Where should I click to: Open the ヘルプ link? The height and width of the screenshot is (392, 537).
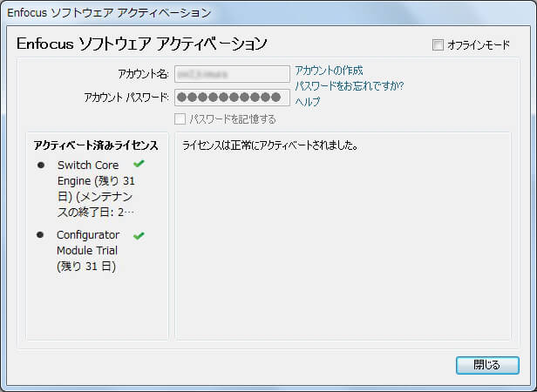click(308, 101)
